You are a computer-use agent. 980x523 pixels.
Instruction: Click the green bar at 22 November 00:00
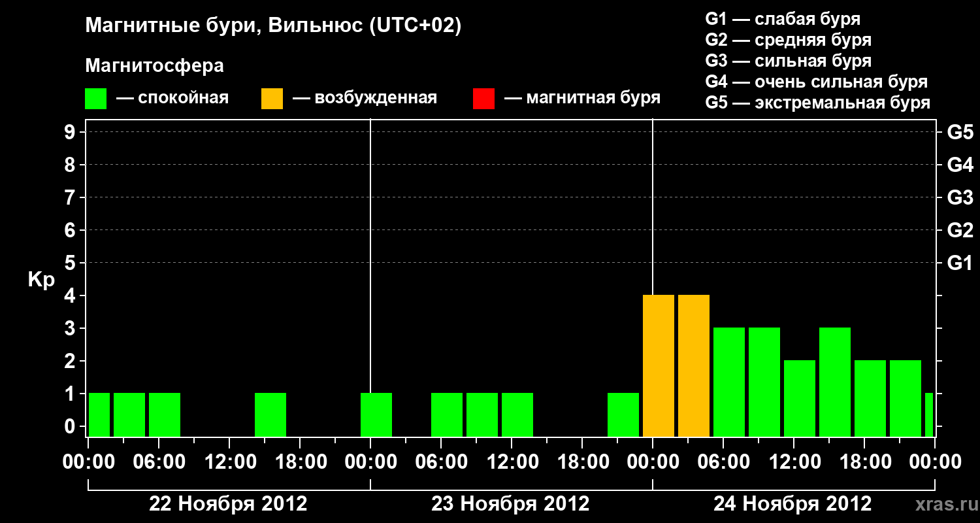click(x=99, y=414)
